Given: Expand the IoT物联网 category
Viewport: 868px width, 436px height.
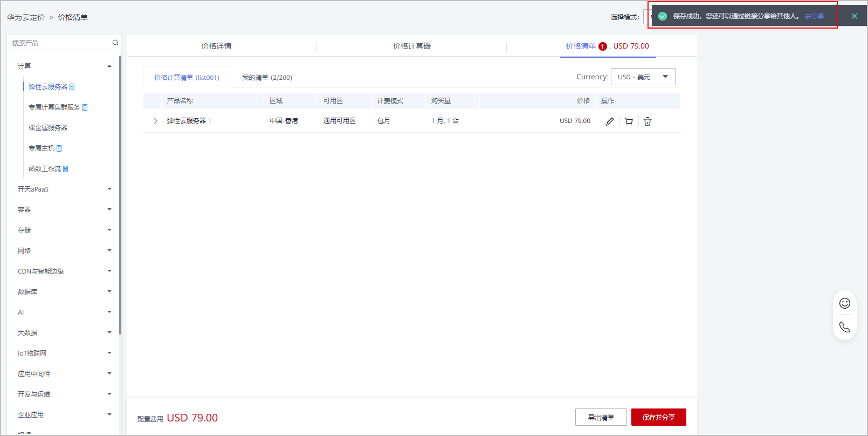Looking at the screenshot, I should point(109,353).
